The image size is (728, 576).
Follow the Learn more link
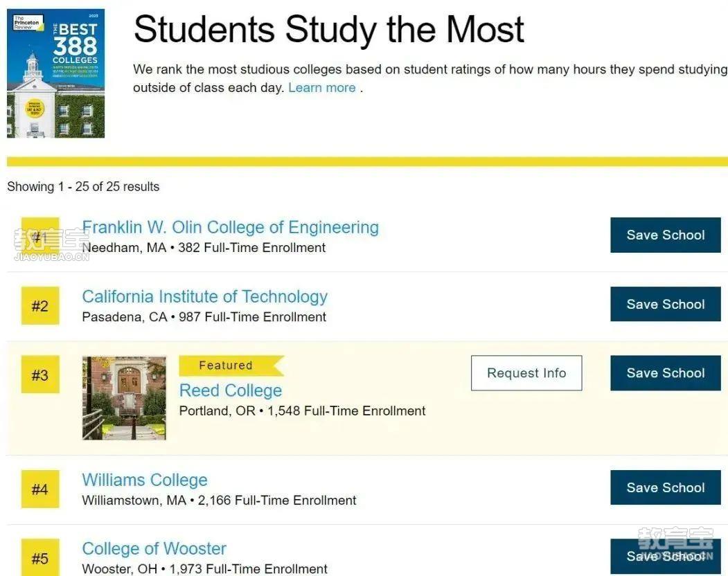coord(322,88)
